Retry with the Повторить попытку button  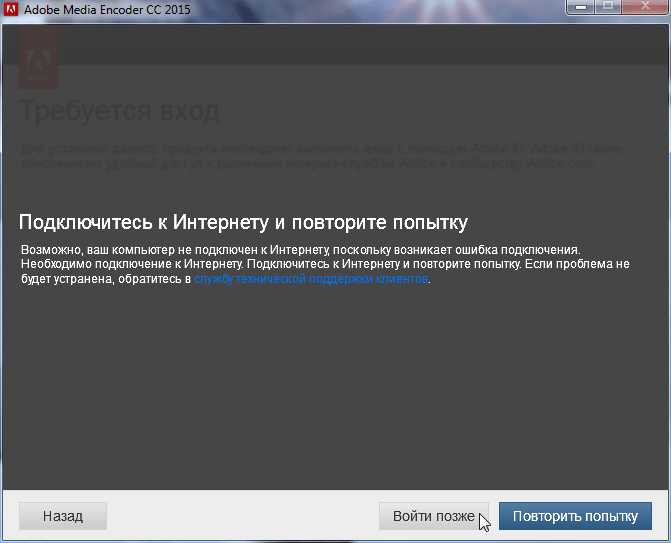(575, 516)
